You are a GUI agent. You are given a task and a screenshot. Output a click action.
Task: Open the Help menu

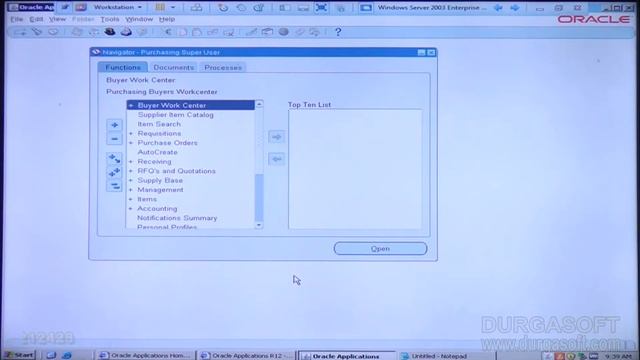[x=167, y=19]
